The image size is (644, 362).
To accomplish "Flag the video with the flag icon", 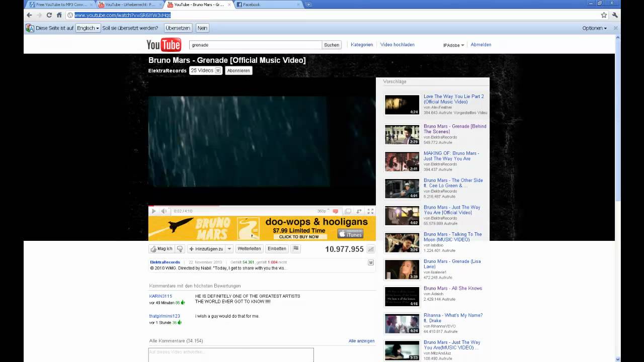I will pos(296,248).
